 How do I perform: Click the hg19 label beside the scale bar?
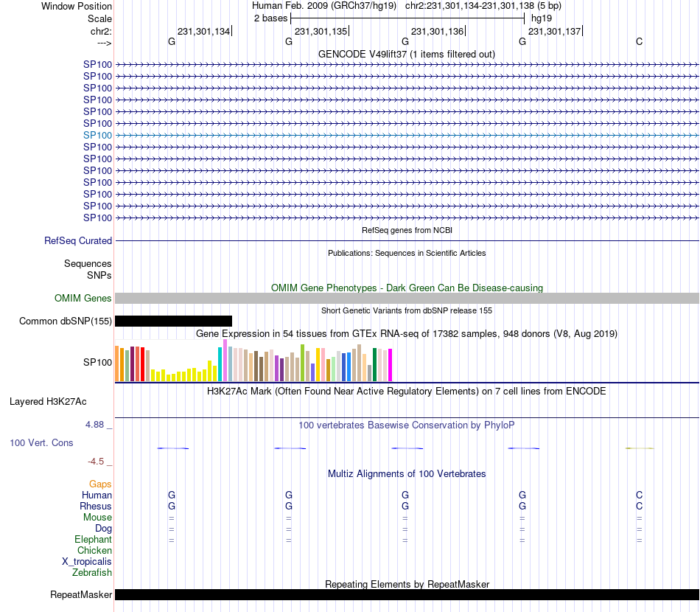point(542,18)
